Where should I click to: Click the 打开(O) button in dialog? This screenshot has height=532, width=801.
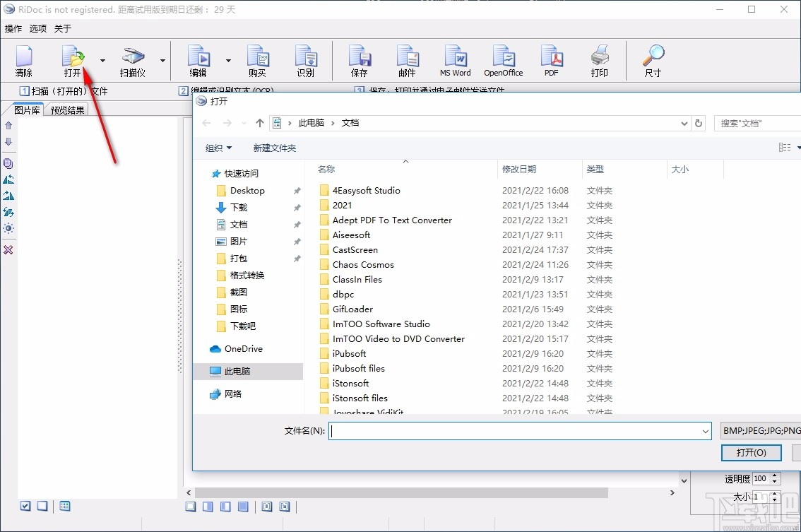[751, 453]
